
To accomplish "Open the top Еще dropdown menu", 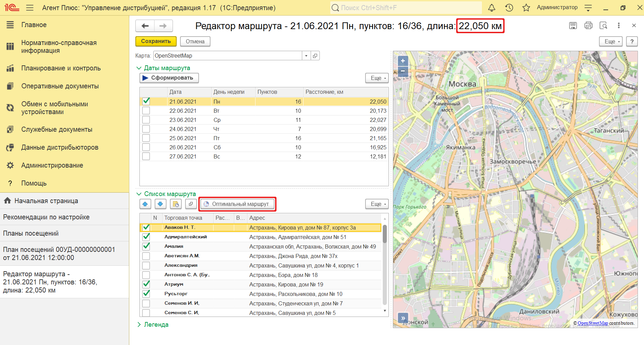I will [x=611, y=41].
